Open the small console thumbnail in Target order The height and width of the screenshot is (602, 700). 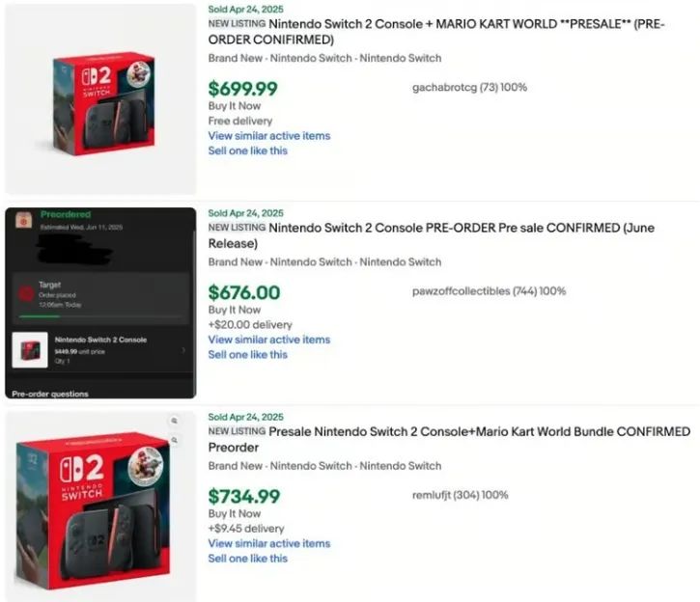click(30, 349)
